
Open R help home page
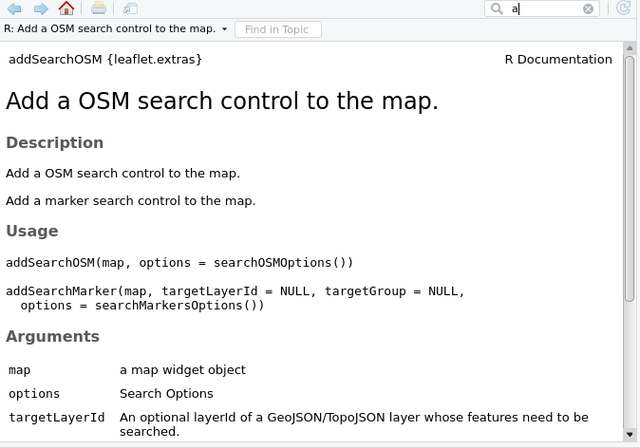(66, 8)
